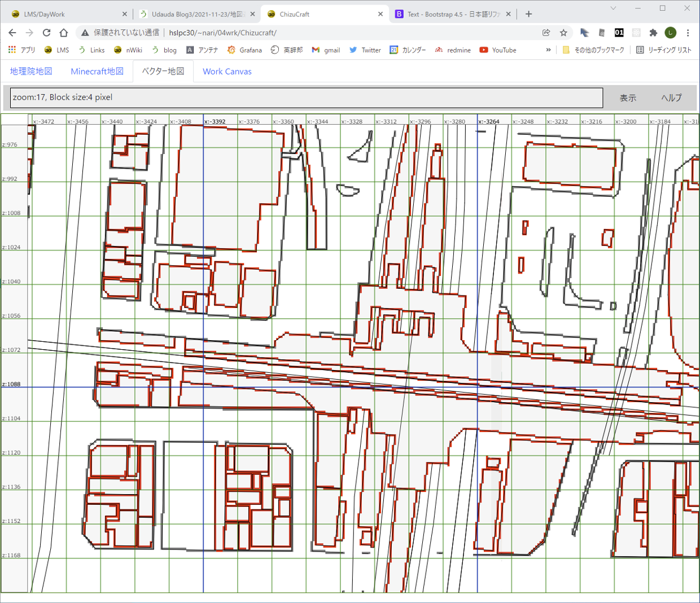700x603 pixels.
Task: Click the browser reload icon
Action: click(x=47, y=33)
